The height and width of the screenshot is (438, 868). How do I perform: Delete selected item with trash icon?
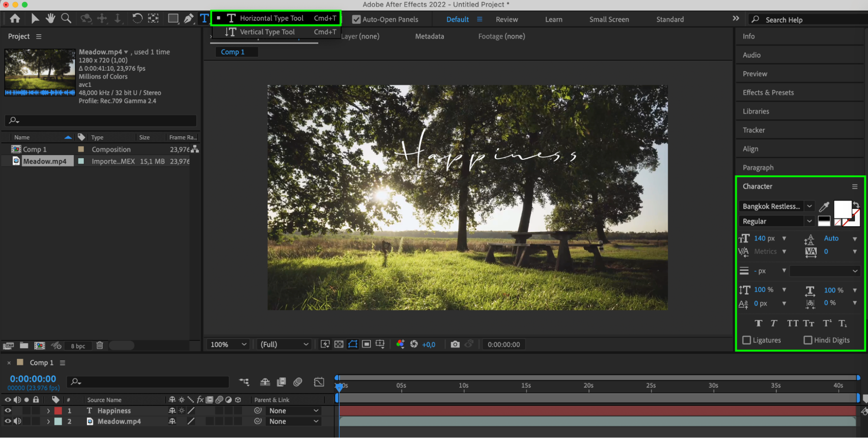(x=99, y=346)
